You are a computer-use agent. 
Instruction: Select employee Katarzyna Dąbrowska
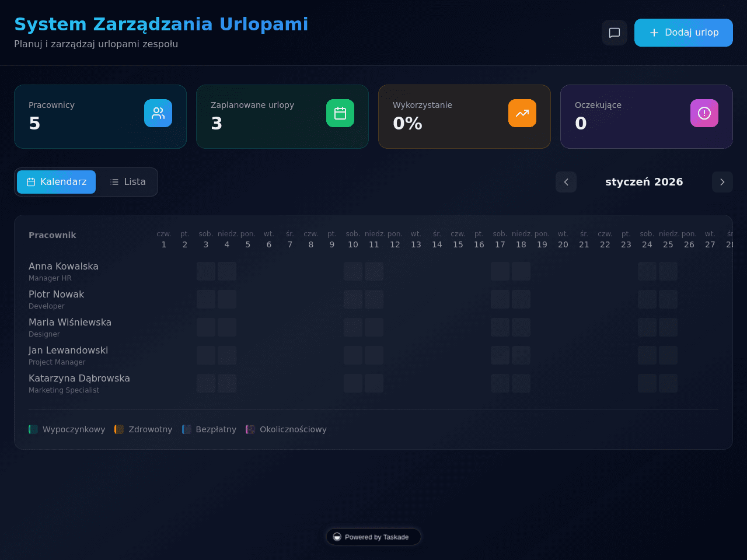(79, 379)
